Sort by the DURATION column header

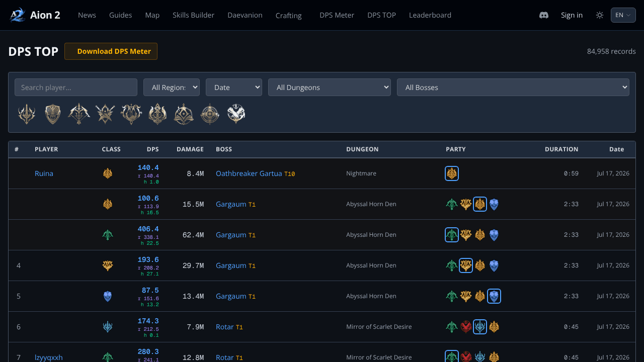coord(561,149)
